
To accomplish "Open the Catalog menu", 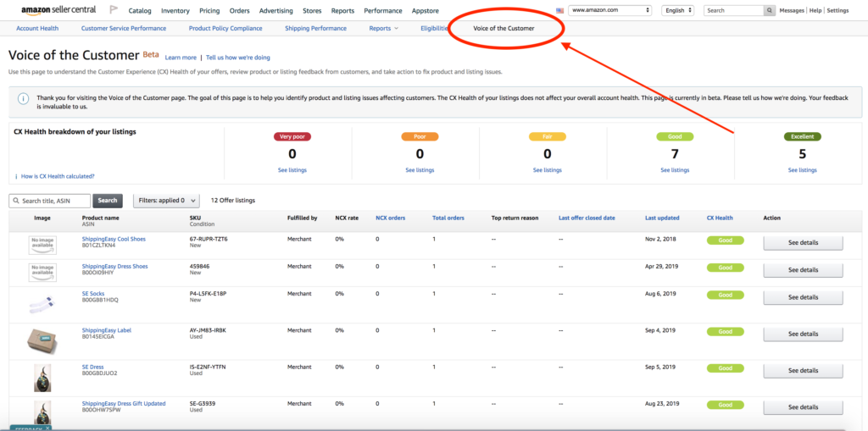I will 139,10.
